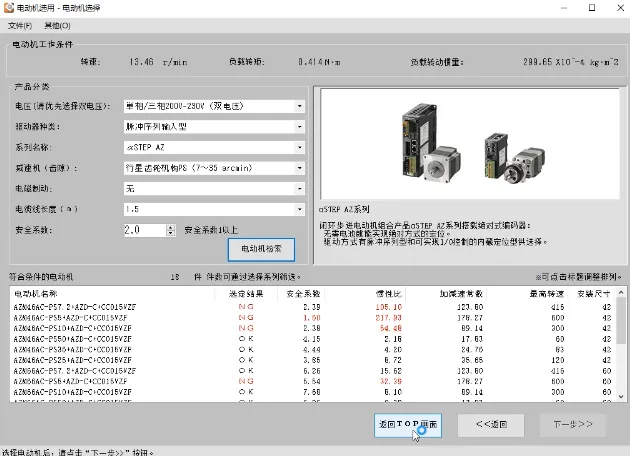
Task: Sort by the 电动机名称 column header
Action: click(112, 294)
